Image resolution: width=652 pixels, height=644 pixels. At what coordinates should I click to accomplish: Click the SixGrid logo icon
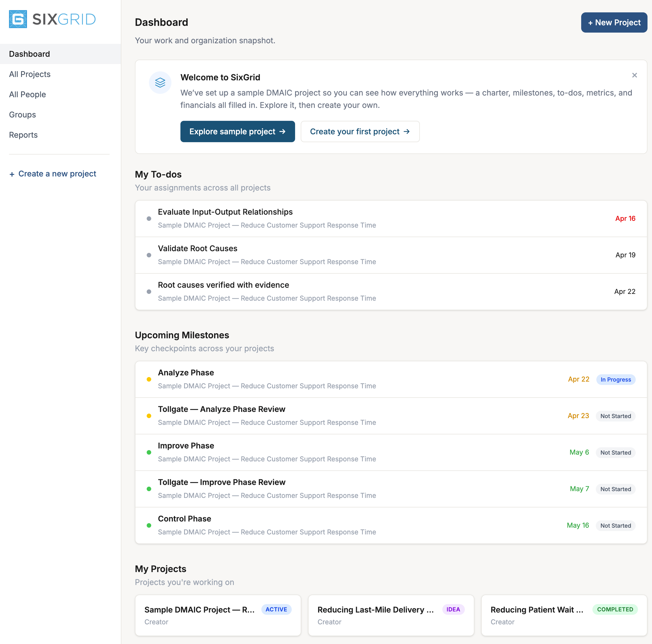point(18,19)
